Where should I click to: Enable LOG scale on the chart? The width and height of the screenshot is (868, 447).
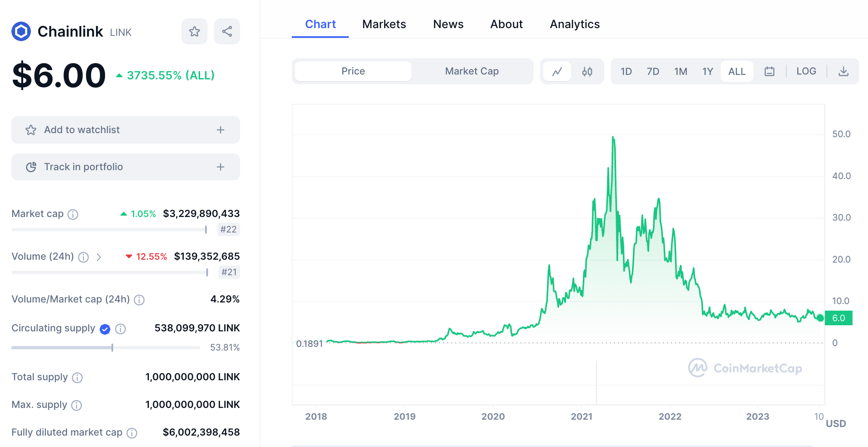click(x=806, y=71)
